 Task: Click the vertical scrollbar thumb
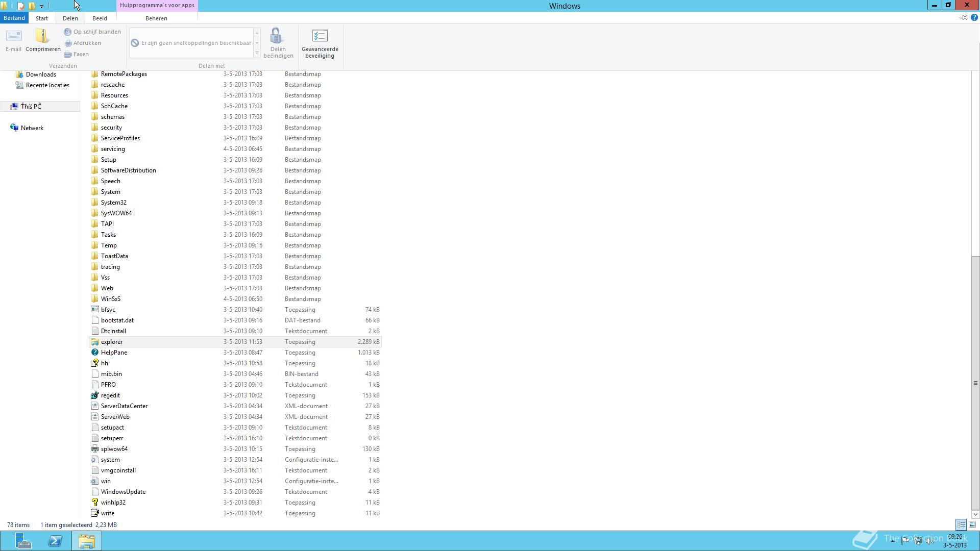tap(975, 383)
